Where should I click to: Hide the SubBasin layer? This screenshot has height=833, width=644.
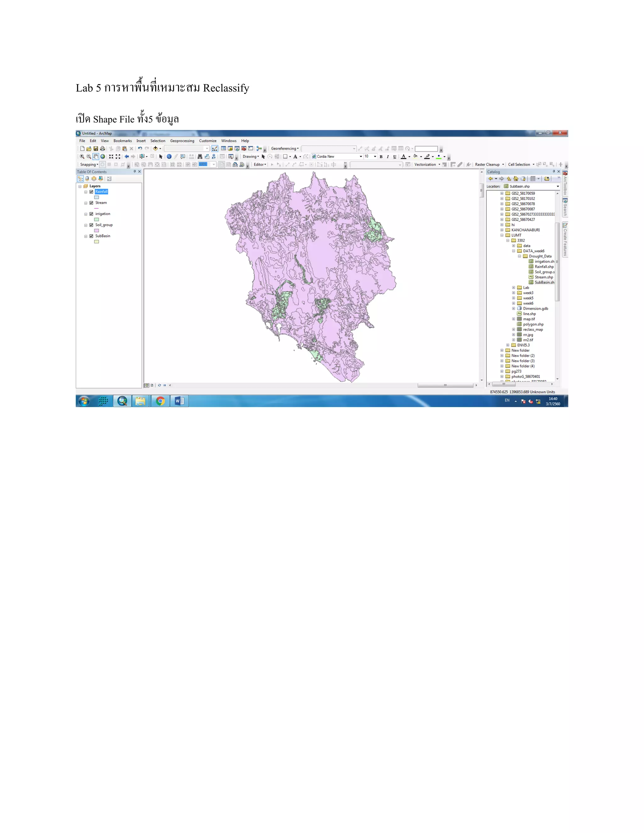pos(91,236)
